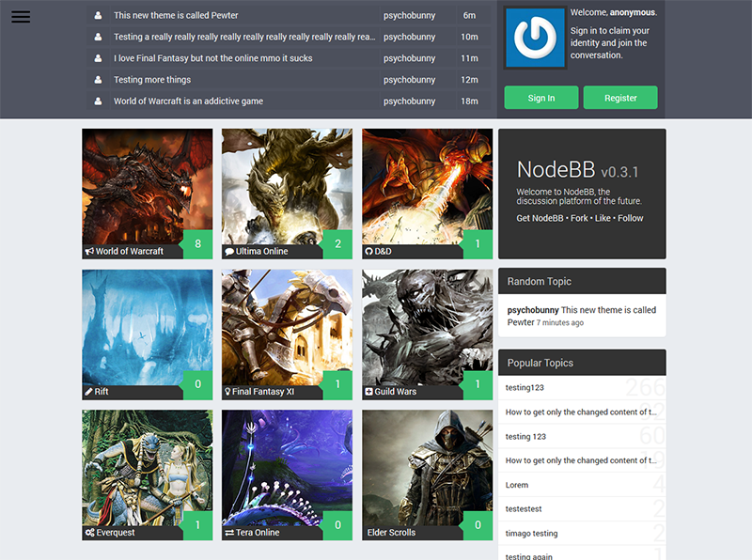Viewport: 752px width, 560px height.
Task: Open Everquest category image
Action: click(x=148, y=468)
